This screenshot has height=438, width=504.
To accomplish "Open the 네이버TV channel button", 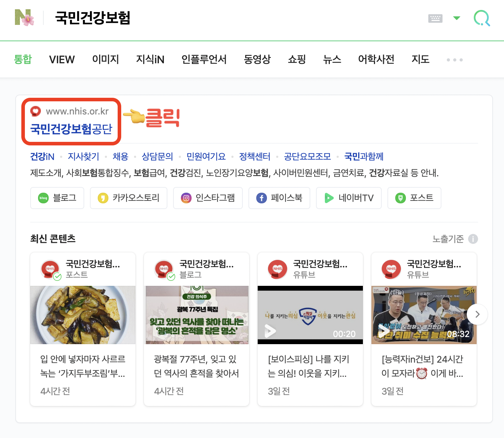I will [x=349, y=198].
